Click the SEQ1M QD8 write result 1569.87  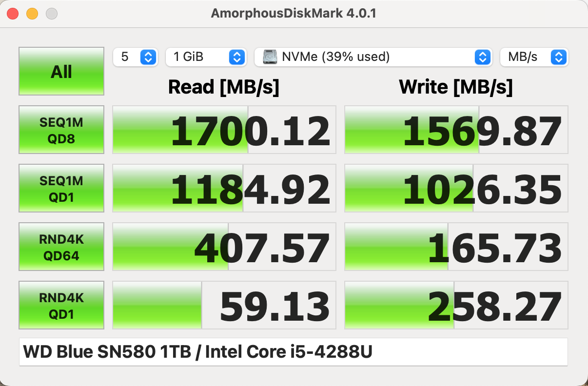456,130
